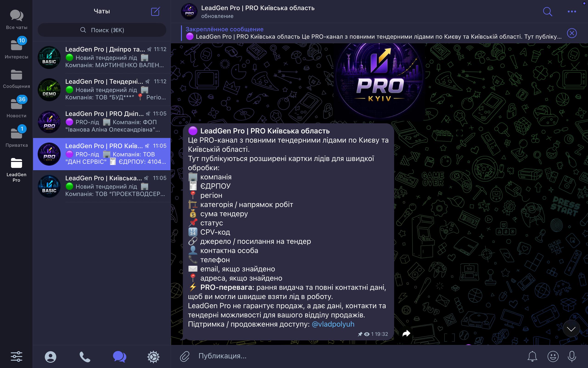
Task: Open 'LeadGen Pro | PRO Дніп...' chat
Action: [102, 122]
